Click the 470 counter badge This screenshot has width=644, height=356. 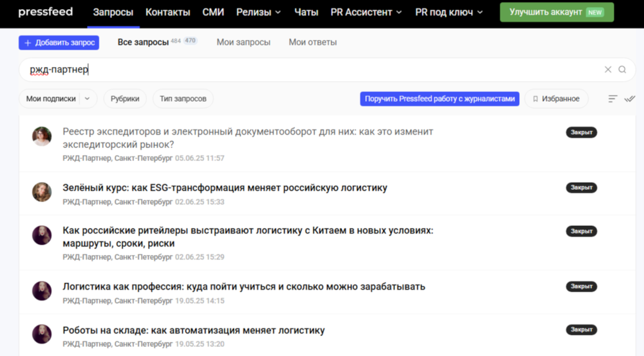(190, 41)
